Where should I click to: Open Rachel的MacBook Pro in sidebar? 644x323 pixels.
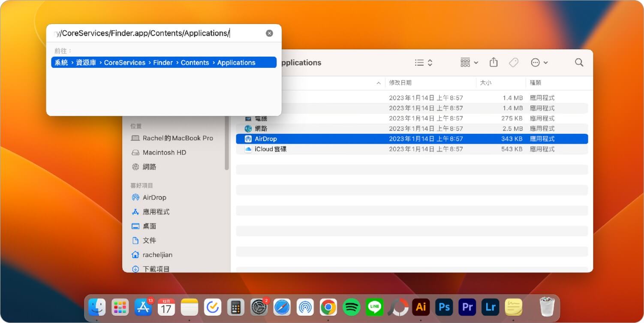click(172, 138)
